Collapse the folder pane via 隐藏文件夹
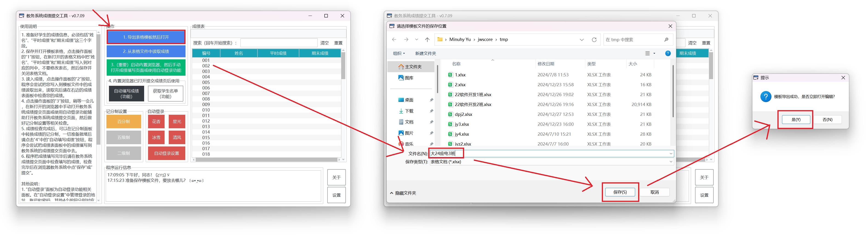Image resolution: width=868 pixels, height=235 pixels. [x=403, y=193]
